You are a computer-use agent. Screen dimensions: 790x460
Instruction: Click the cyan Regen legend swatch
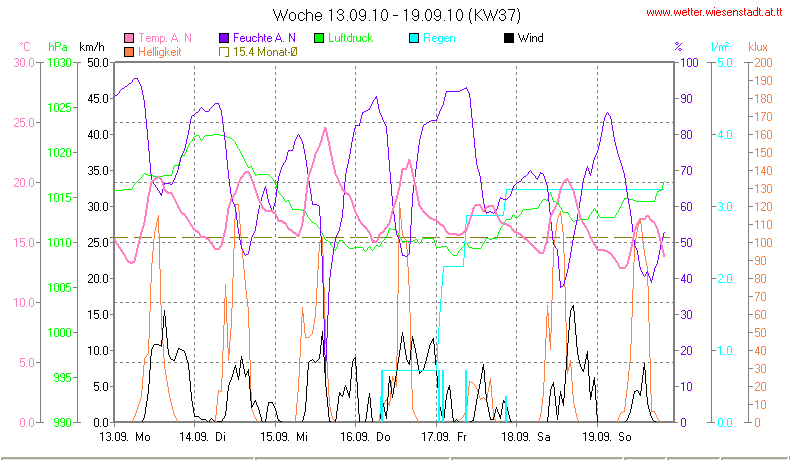(414, 38)
